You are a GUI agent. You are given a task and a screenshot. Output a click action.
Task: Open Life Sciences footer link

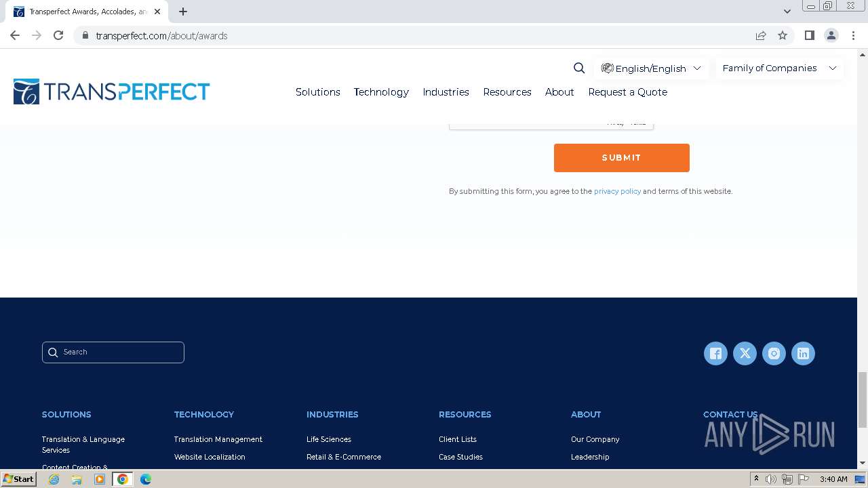[x=329, y=439]
